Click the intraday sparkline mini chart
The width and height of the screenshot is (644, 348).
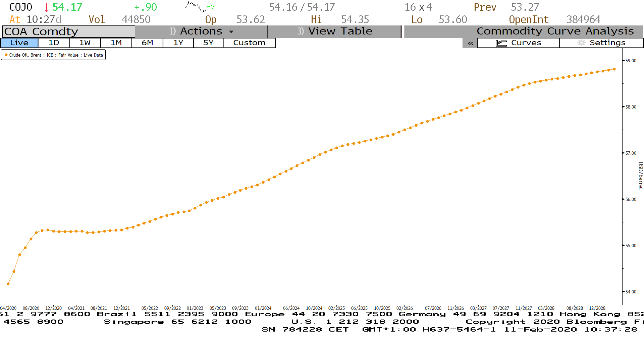[200, 7]
